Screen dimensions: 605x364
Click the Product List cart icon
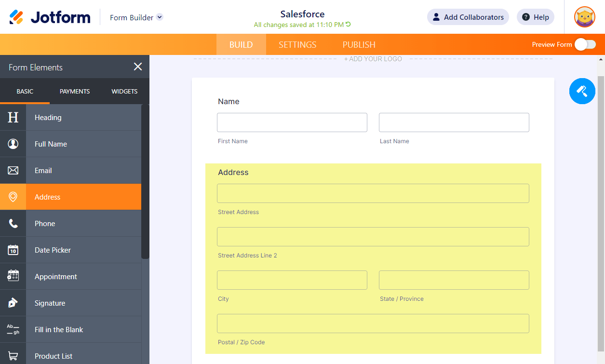pyautogui.click(x=13, y=356)
